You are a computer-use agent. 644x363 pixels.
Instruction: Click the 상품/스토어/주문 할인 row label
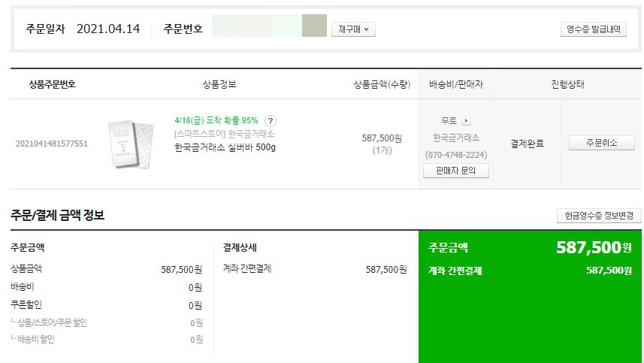tap(52, 322)
